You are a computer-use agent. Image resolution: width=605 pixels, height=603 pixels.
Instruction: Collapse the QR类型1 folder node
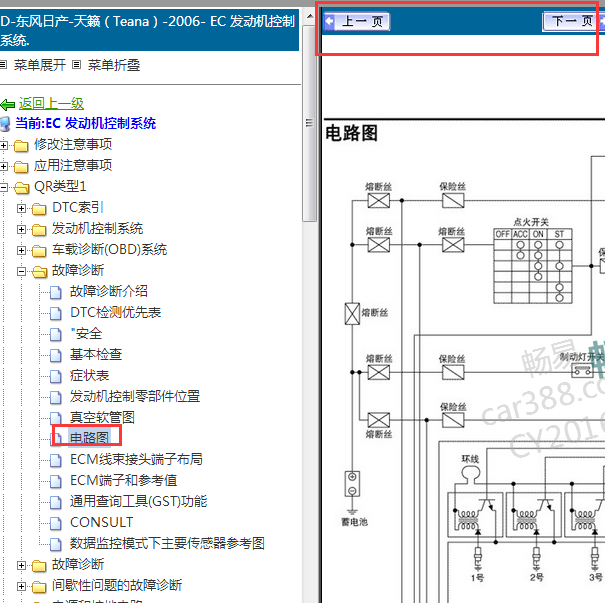[3, 188]
